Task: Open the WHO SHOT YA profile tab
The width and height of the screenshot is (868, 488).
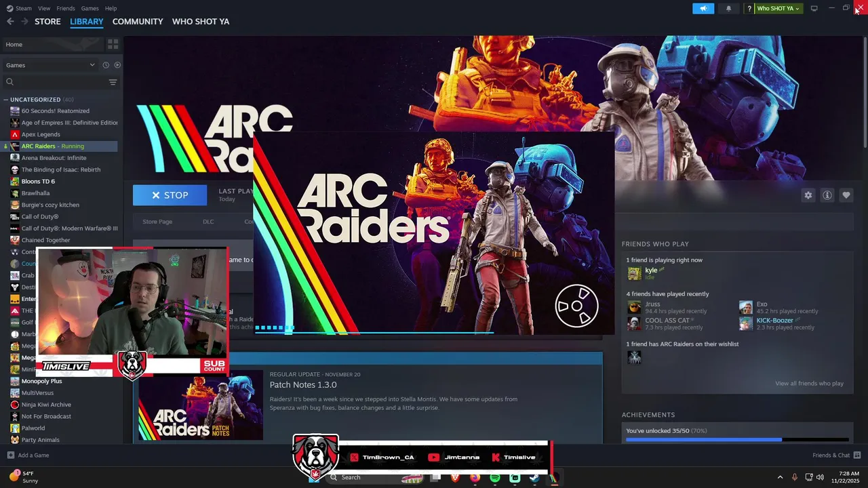Action: coord(201,22)
